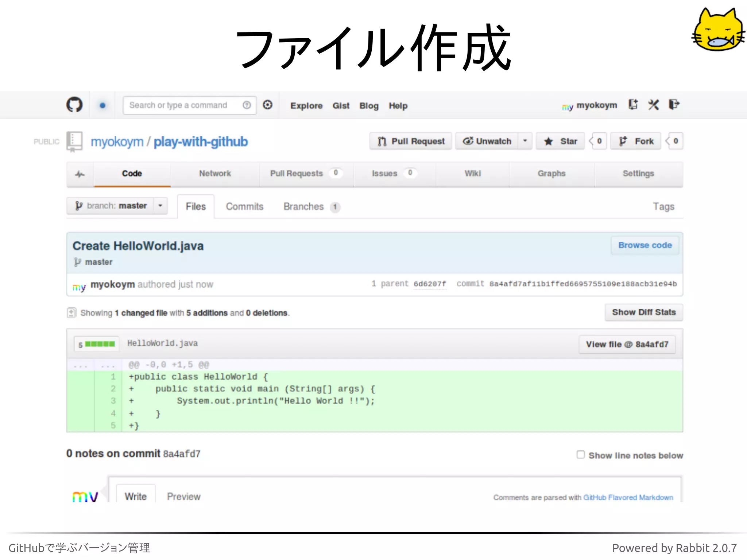View the blue notifications dot indicator
747x560 pixels.
point(102,105)
